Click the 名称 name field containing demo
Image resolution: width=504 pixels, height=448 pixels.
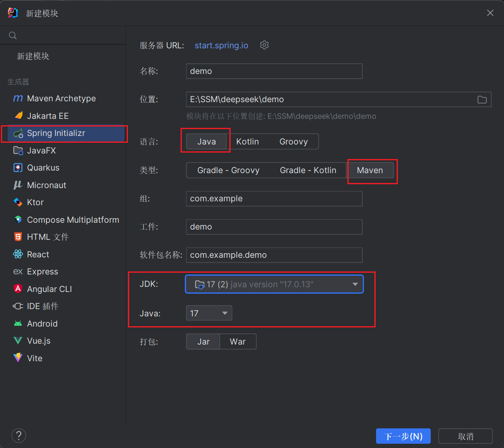click(x=274, y=71)
